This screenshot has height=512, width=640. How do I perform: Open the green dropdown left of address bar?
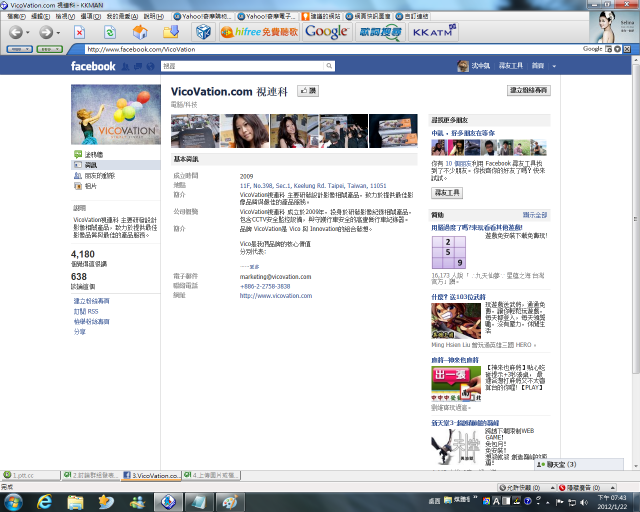coord(49,49)
